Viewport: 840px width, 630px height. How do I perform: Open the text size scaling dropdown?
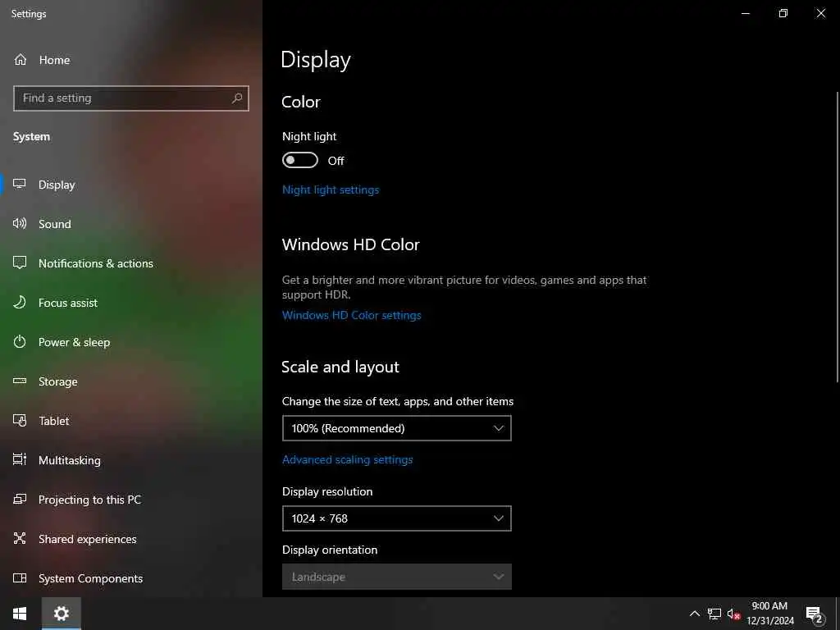click(x=396, y=428)
